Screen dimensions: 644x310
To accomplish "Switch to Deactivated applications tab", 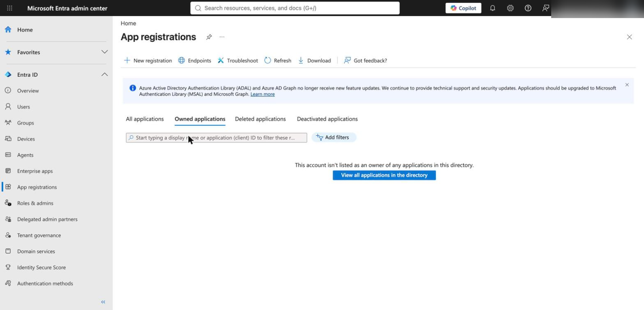I will click(x=328, y=119).
